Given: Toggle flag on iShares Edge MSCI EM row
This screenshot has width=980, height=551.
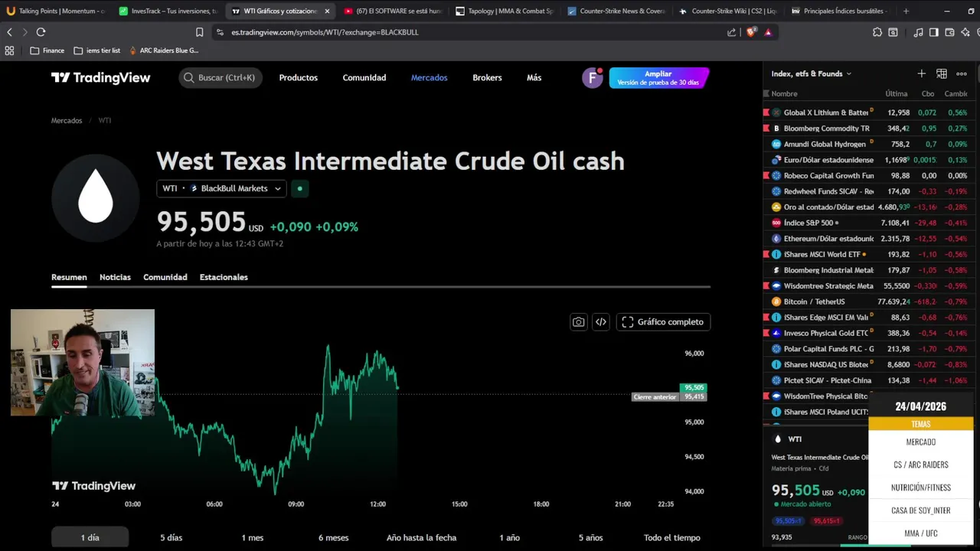Looking at the screenshot, I should [766, 318].
